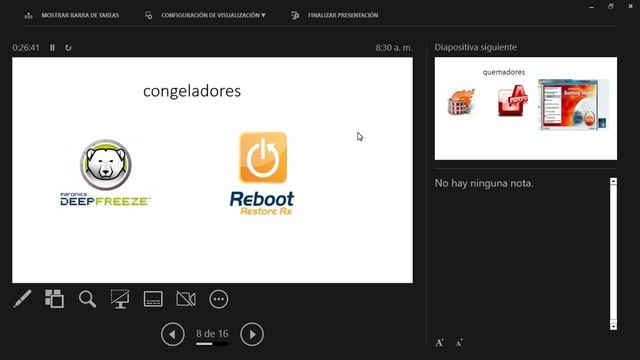Click notes scrollbar down arrow
Screen dimensions: 640x360
pos(613,327)
